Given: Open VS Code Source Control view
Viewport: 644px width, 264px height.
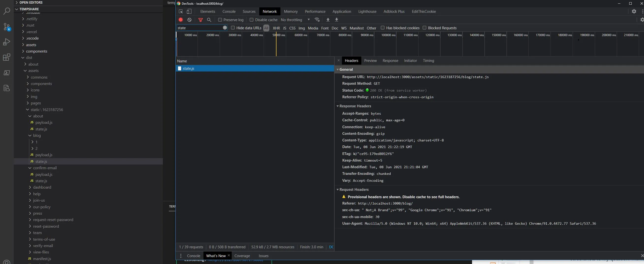Looking at the screenshot, I should click(x=7, y=27).
